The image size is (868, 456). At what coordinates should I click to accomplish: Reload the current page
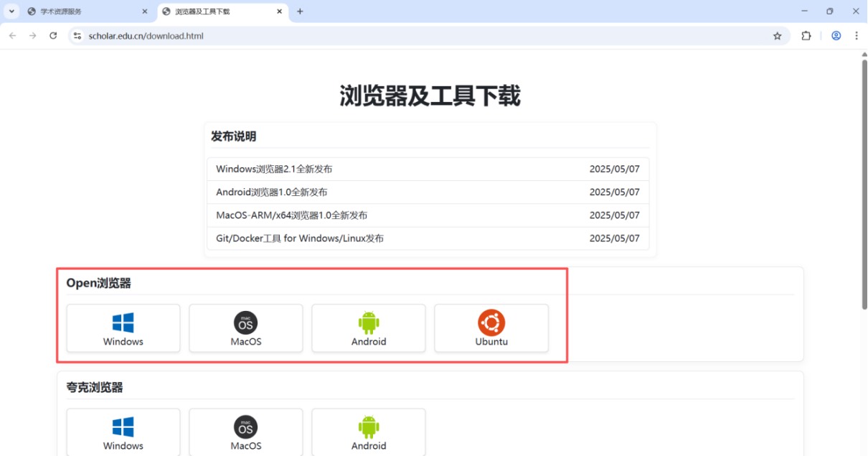point(53,36)
